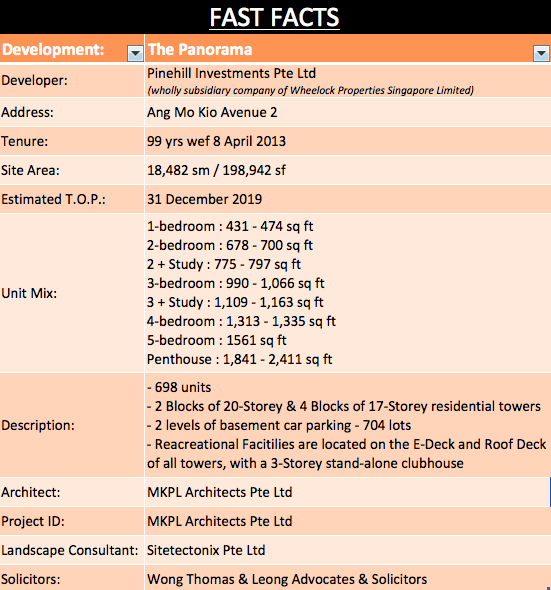Select the FAST FACTS title
This screenshot has height=590, width=551.
[275, 17]
